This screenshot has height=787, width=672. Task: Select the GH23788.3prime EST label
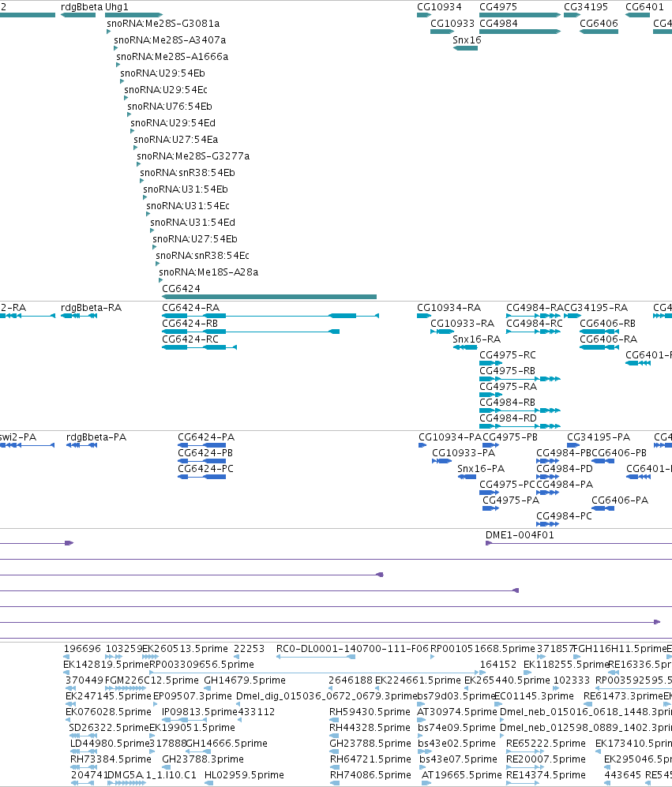203,759
